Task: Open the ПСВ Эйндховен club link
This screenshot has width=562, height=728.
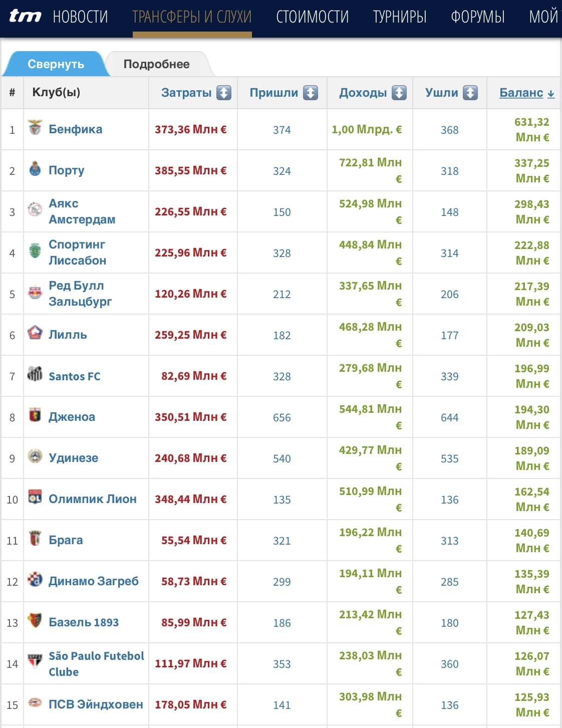Action: point(96,704)
